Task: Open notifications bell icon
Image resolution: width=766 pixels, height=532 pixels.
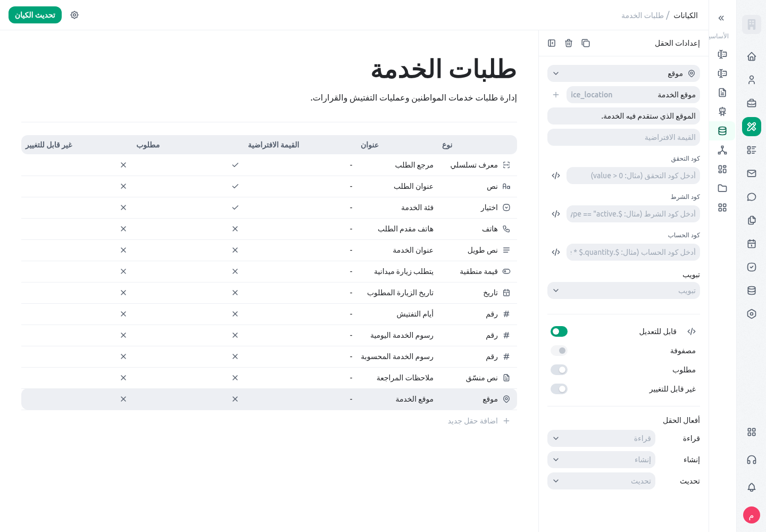Action: [x=752, y=487]
